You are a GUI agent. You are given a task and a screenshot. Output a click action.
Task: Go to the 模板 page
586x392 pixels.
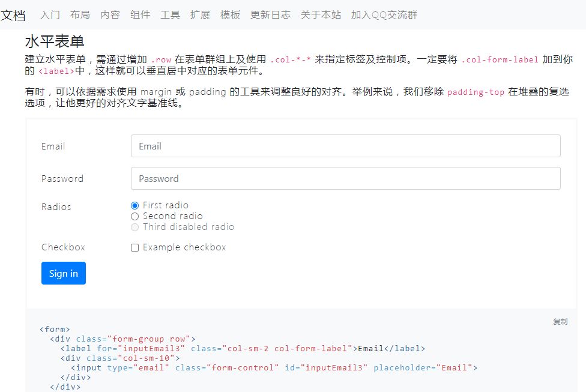[230, 15]
